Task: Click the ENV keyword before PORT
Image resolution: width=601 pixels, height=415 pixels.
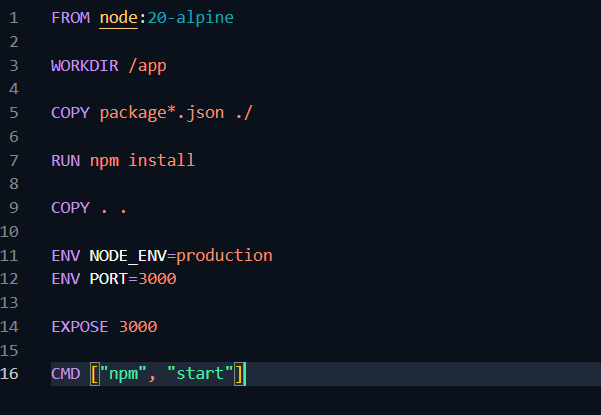Action: coord(66,279)
